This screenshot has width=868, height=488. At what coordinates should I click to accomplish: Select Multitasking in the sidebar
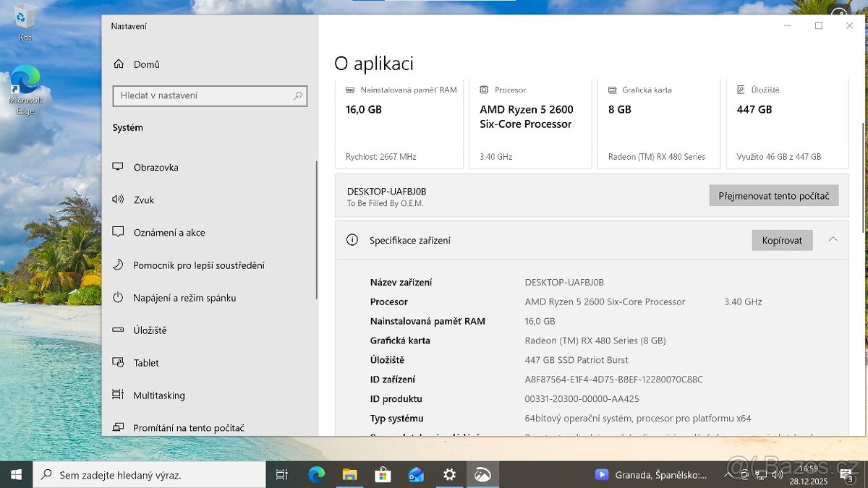click(x=158, y=395)
